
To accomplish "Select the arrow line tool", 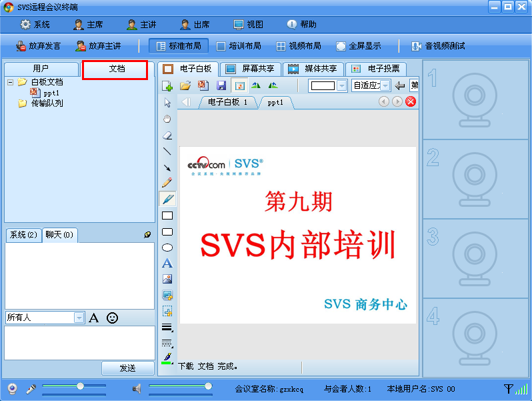I will point(167,167).
